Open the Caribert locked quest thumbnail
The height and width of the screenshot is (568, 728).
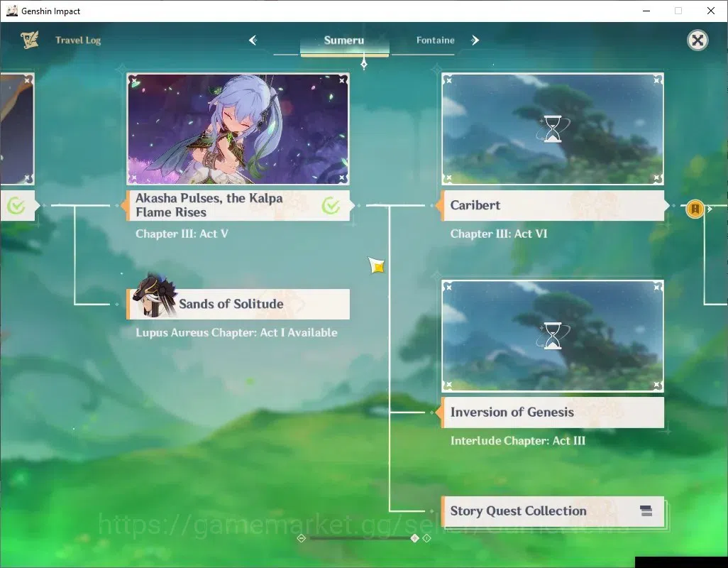click(x=553, y=129)
